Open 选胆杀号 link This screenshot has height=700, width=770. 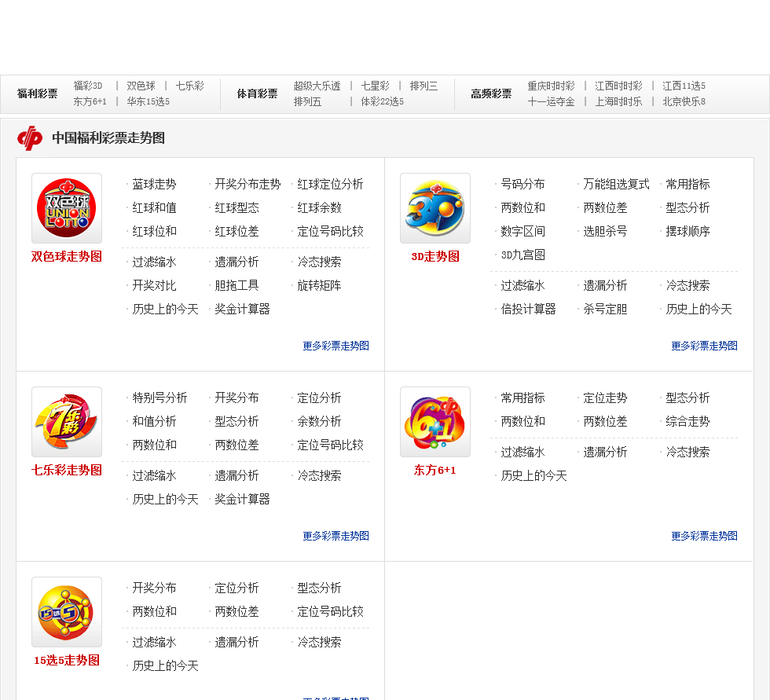click(605, 231)
